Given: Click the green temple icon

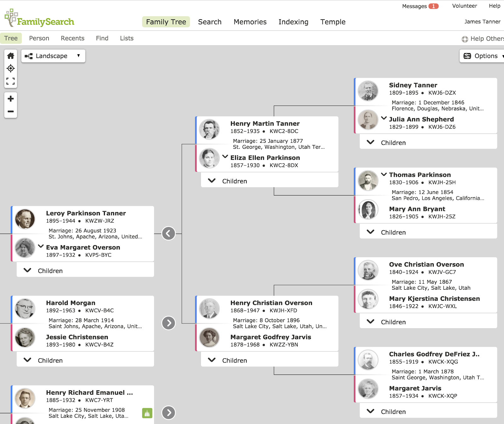Looking at the screenshot, I should tap(147, 413).
